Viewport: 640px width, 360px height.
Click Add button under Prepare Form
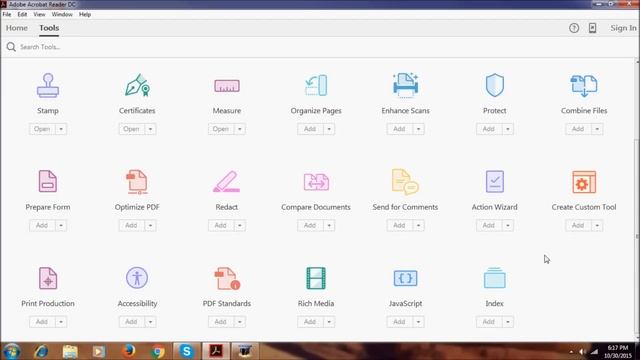click(x=42, y=225)
